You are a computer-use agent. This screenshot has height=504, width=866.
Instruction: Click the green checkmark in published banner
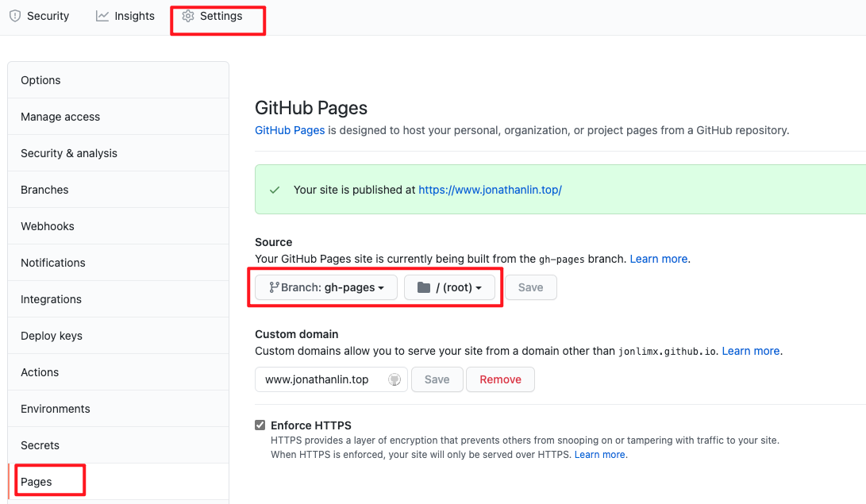point(275,190)
